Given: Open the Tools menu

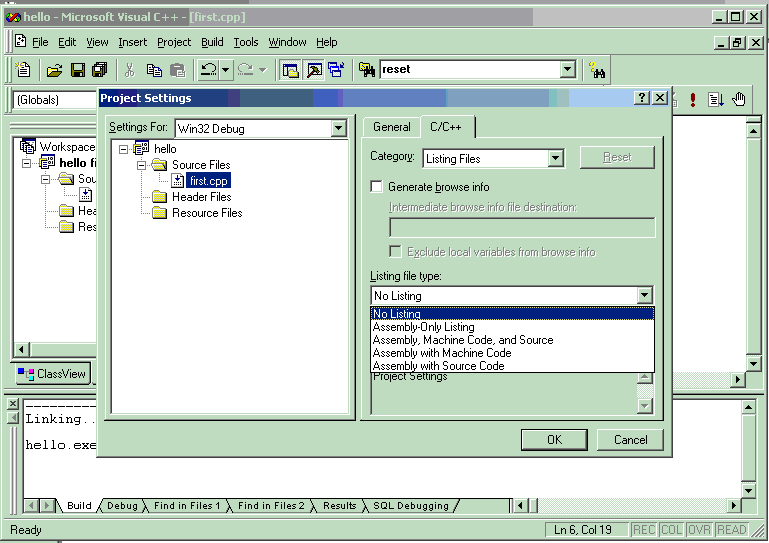Looking at the screenshot, I should 246,42.
